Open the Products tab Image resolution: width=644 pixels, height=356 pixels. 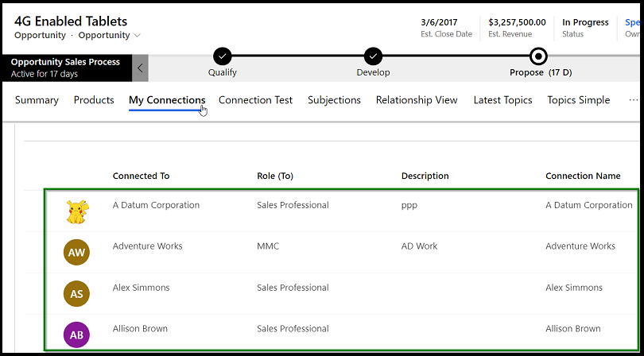click(x=94, y=100)
